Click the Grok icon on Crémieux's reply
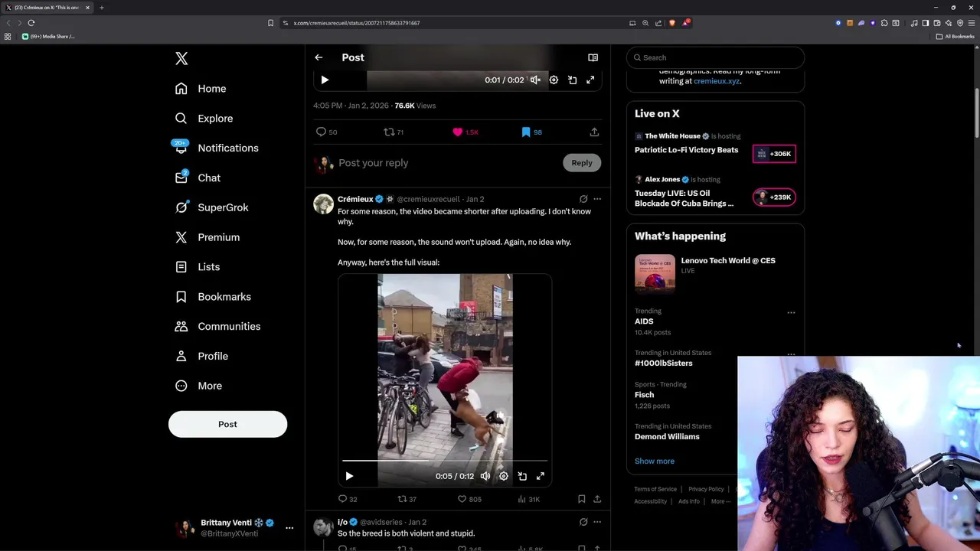Viewport: 980px width, 551px height. [x=583, y=199]
